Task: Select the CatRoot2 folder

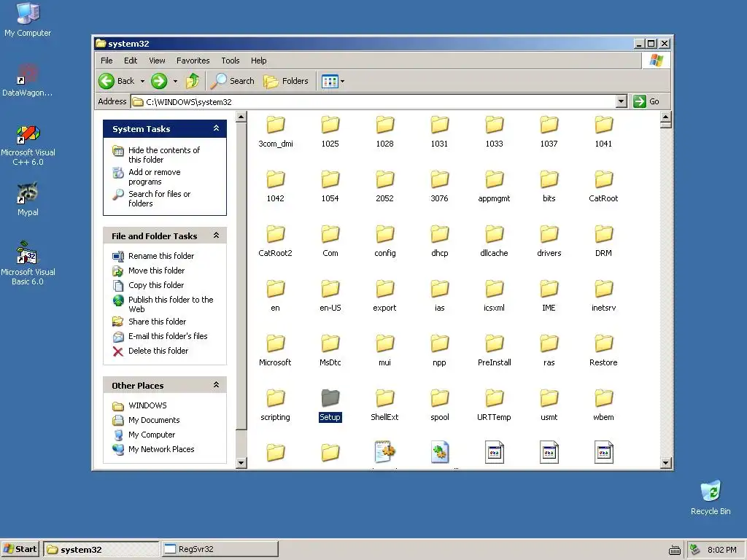Action: coord(275,241)
